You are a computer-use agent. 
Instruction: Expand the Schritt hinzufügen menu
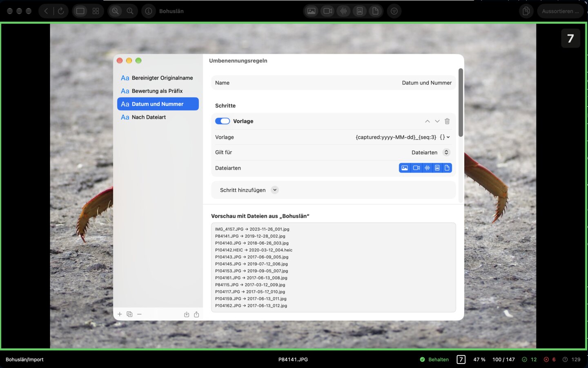pos(275,190)
